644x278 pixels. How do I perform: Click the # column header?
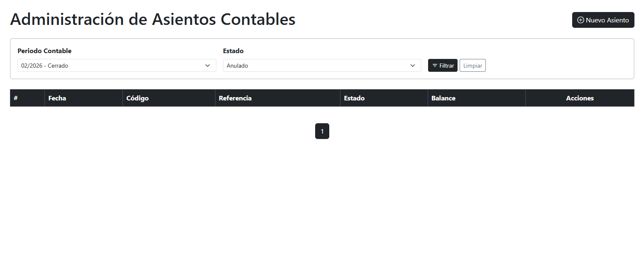click(16, 98)
